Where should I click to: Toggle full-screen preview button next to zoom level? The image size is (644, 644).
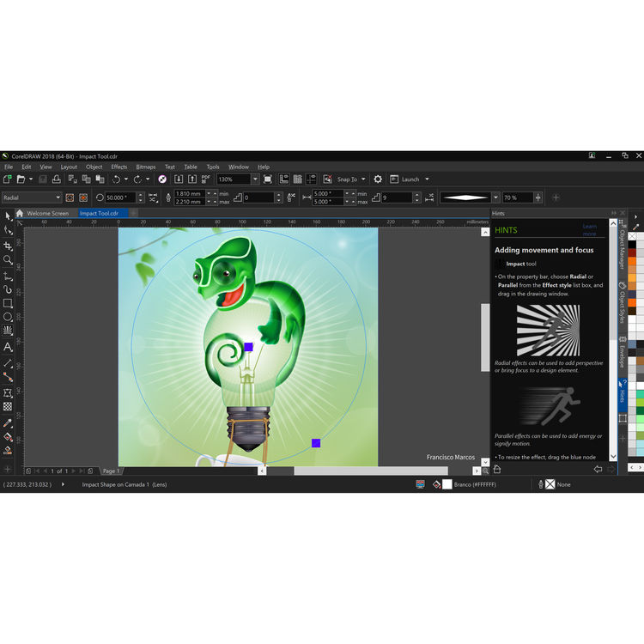pyautogui.click(x=268, y=179)
